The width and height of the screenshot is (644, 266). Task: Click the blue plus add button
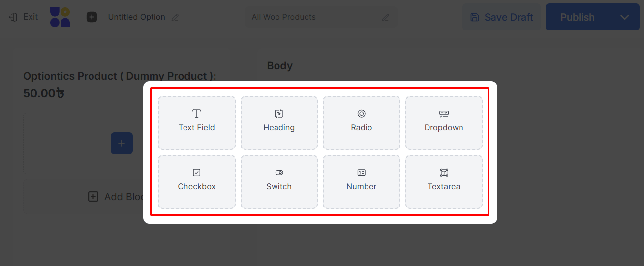122,144
